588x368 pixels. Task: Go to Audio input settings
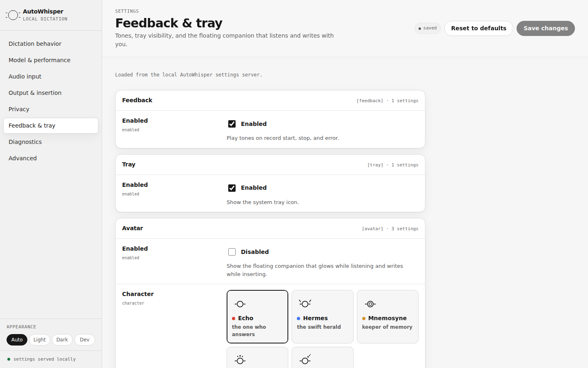[51, 76]
